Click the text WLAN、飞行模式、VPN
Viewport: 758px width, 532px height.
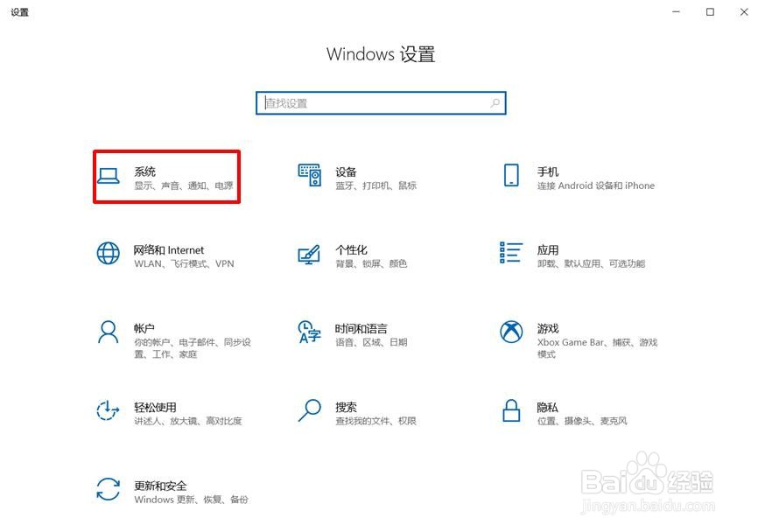pos(184,264)
